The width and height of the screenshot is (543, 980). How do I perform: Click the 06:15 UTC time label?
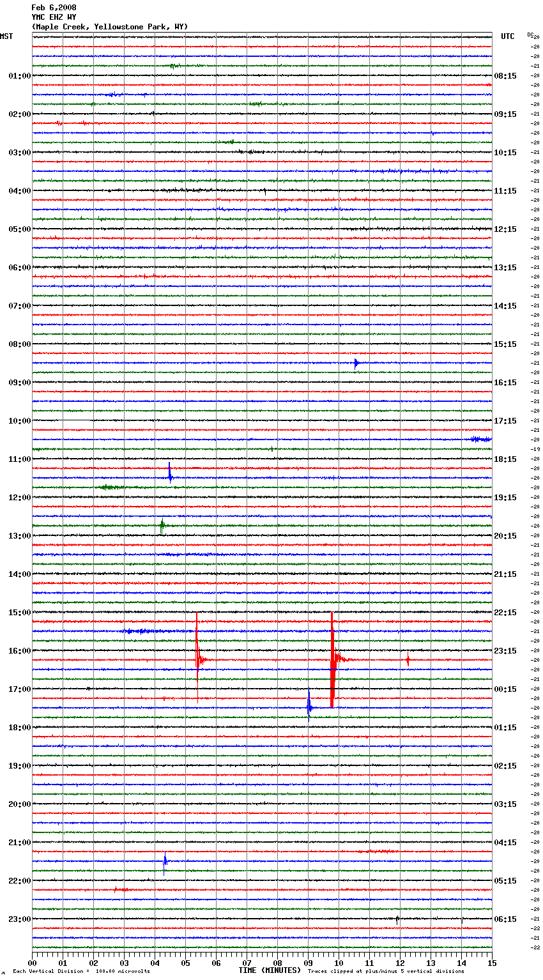(x=505, y=919)
